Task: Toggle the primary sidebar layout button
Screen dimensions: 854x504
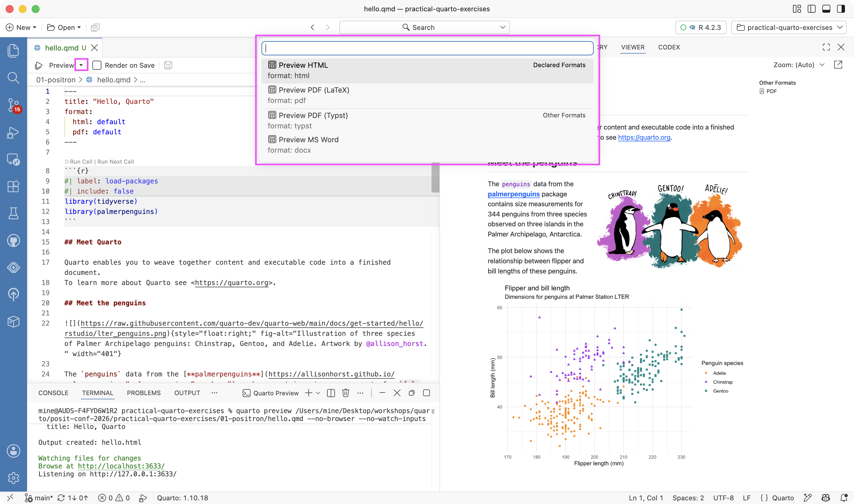Action: pyautogui.click(x=812, y=9)
